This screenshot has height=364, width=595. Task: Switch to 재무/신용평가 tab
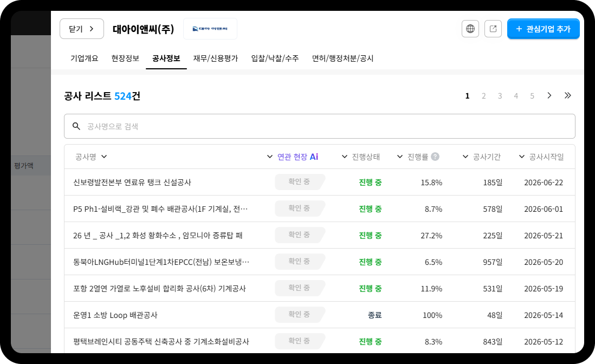click(216, 58)
